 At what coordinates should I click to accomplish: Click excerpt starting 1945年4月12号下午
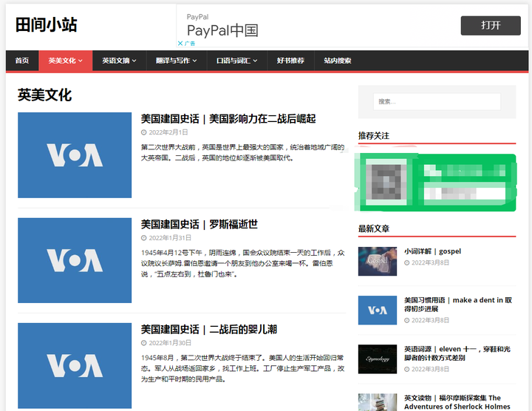pos(242,263)
